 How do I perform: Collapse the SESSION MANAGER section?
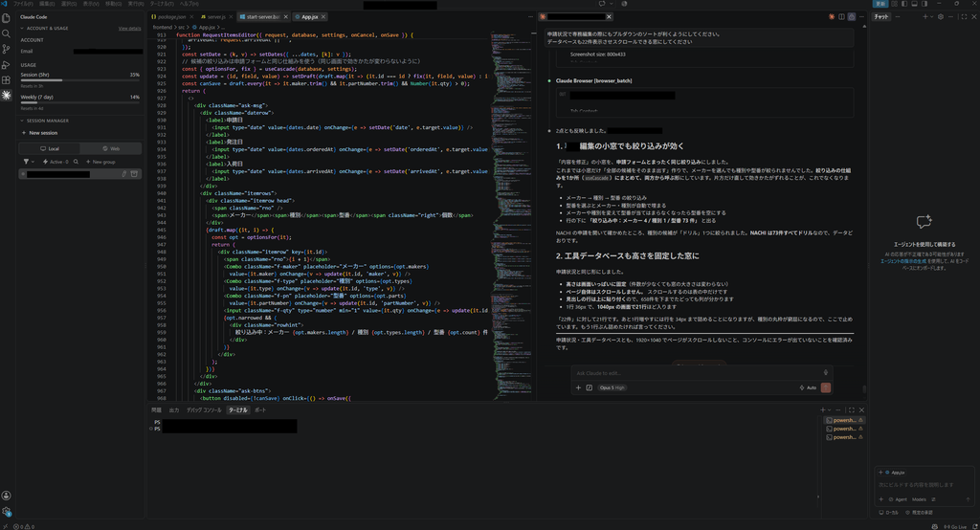(44, 121)
